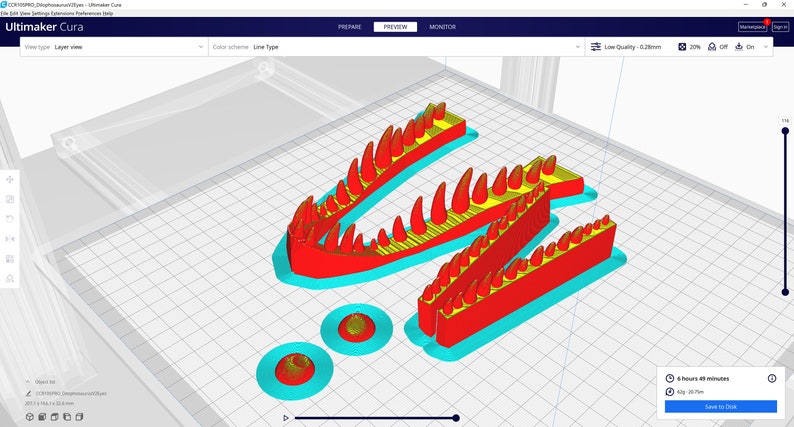
Task: Click the lower layer slider handle
Action: pyautogui.click(x=785, y=292)
